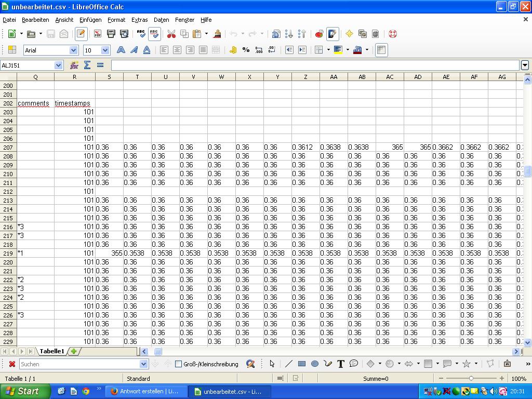Viewport: 532px width, 399px height.
Task: Click the Bold text icon
Action: 121,50
